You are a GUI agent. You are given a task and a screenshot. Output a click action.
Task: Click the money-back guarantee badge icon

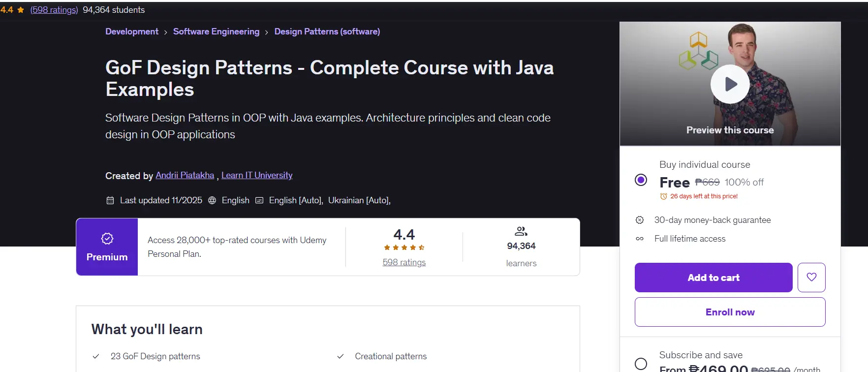(640, 220)
